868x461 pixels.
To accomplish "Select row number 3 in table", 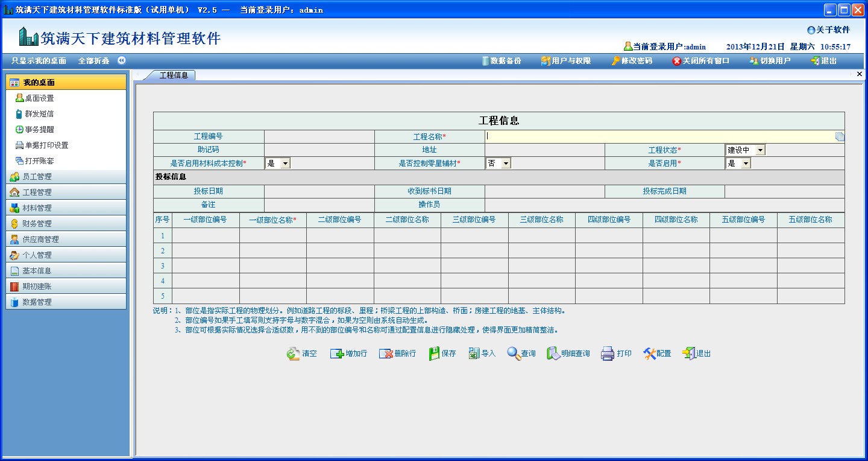I will pos(163,265).
